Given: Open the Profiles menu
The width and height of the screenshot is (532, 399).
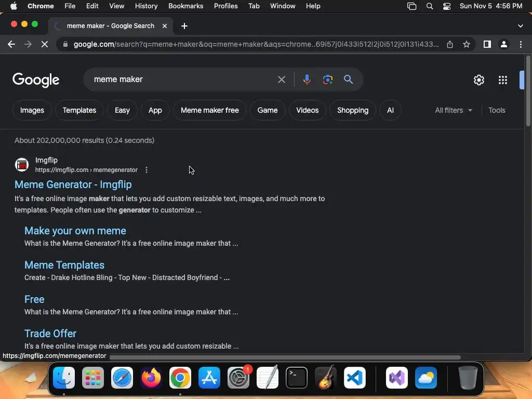Looking at the screenshot, I should 225,6.
